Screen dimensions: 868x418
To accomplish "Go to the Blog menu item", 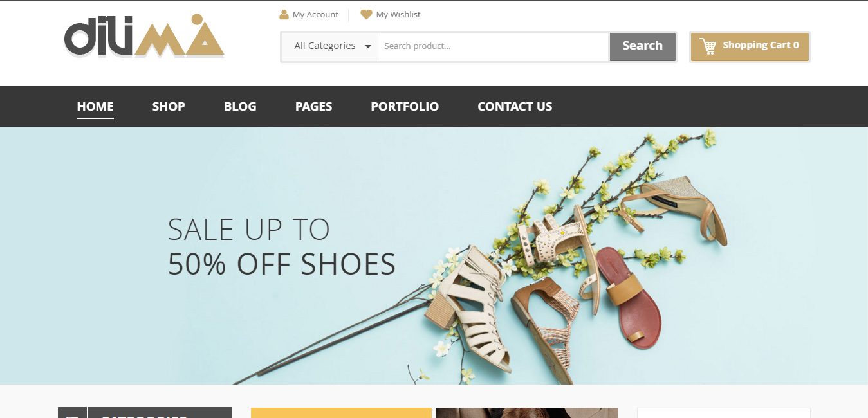I will (x=240, y=107).
